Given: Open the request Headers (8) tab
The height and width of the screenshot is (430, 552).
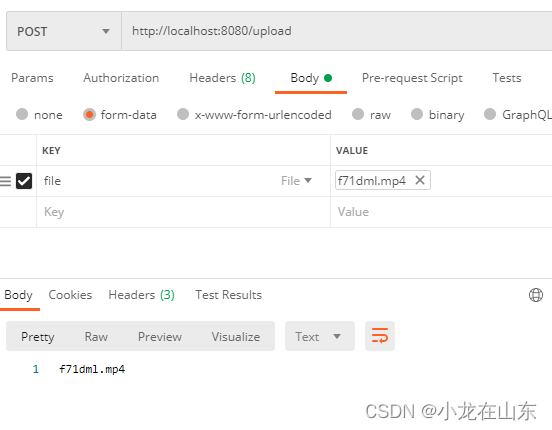Looking at the screenshot, I should coord(222,78).
